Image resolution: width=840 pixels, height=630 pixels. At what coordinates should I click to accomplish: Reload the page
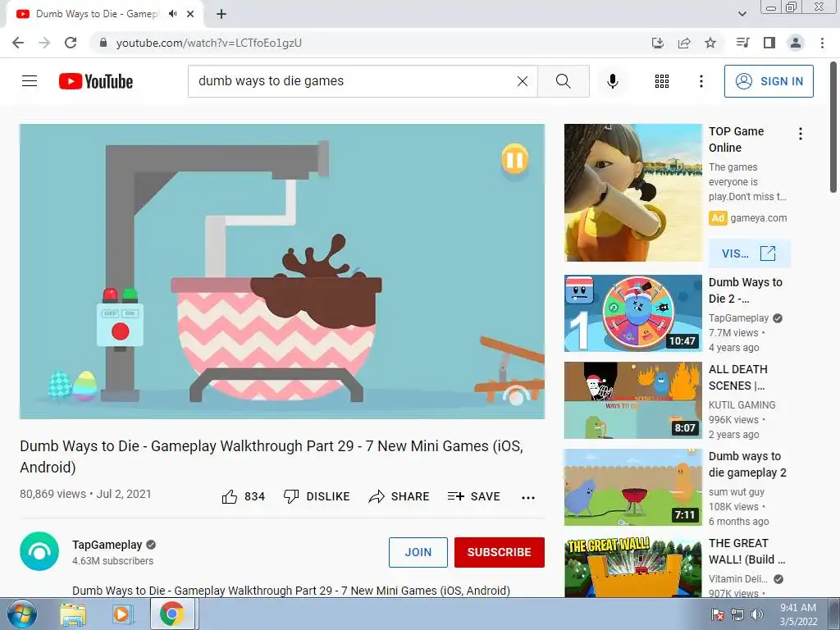click(x=71, y=43)
